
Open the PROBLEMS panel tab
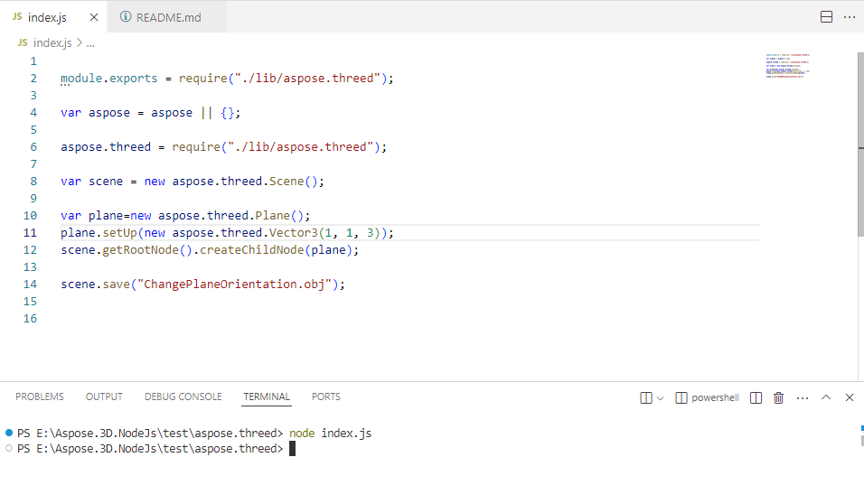pos(40,397)
